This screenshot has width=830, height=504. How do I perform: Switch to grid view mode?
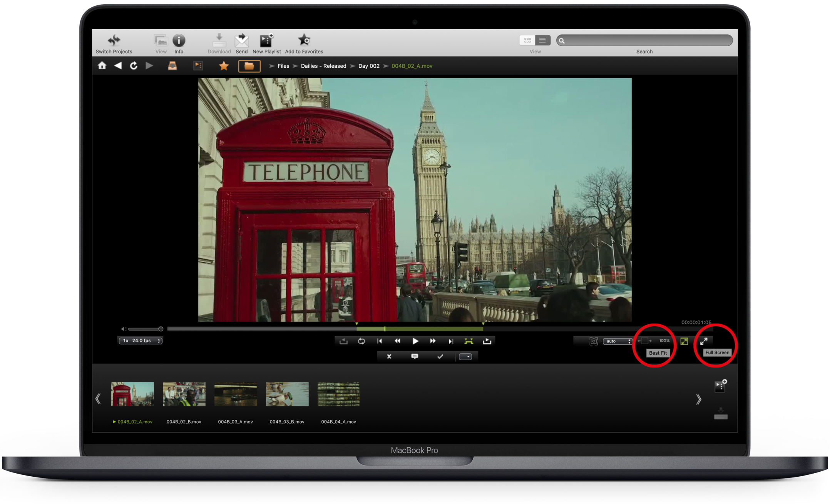point(527,40)
